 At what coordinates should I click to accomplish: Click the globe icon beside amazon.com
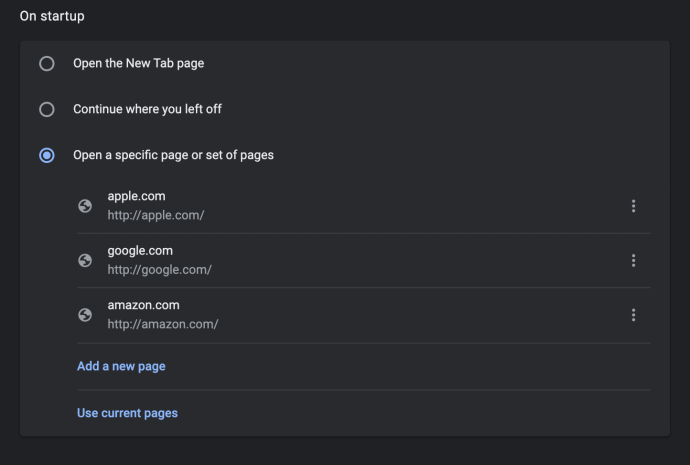85,315
